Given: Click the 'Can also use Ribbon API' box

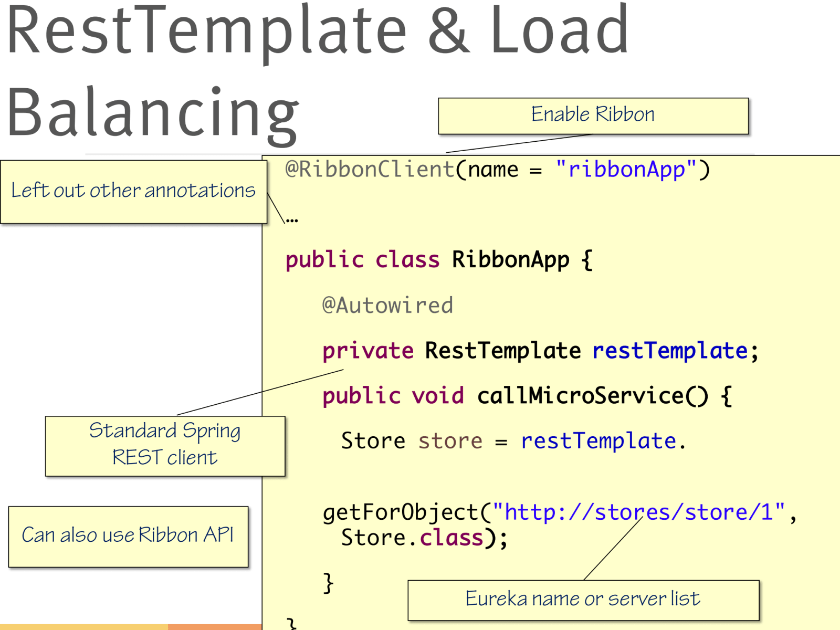Looking at the screenshot, I should tap(128, 537).
